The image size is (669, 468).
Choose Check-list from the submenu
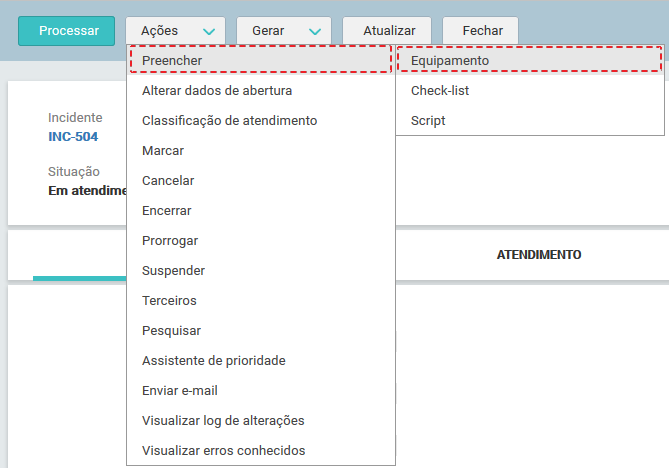pyautogui.click(x=530, y=90)
